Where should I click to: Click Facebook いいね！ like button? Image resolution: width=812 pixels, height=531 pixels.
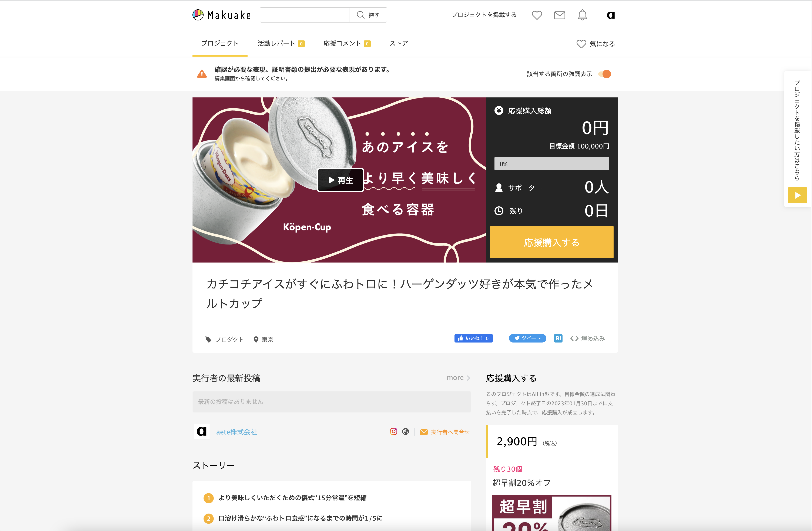tap(474, 338)
